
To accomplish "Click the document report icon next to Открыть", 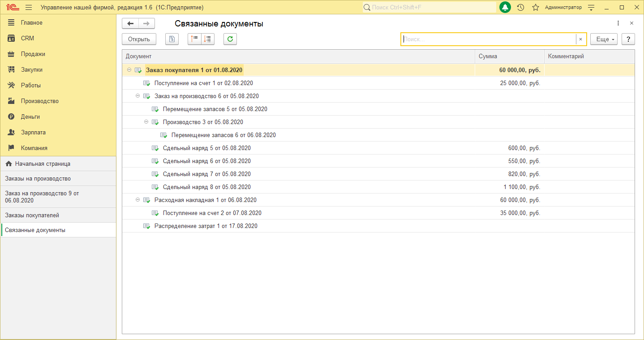I will (172, 39).
